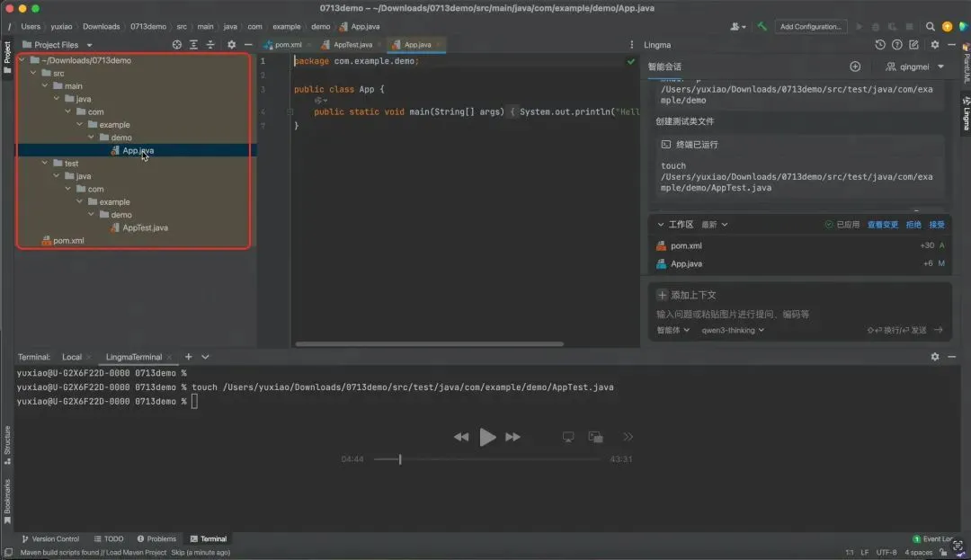This screenshot has width=971, height=560.
Task: Click rewind button in video overlay
Action: (x=460, y=437)
